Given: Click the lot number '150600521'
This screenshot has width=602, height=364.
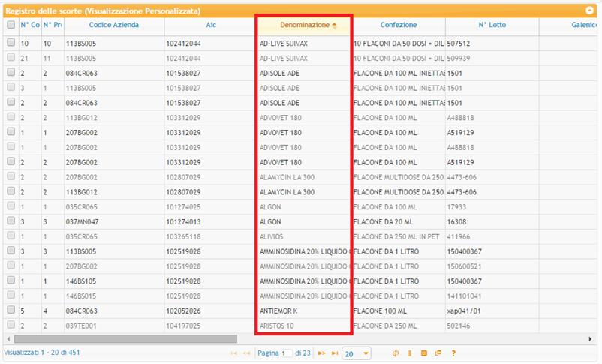Looking at the screenshot, I should (464, 266).
